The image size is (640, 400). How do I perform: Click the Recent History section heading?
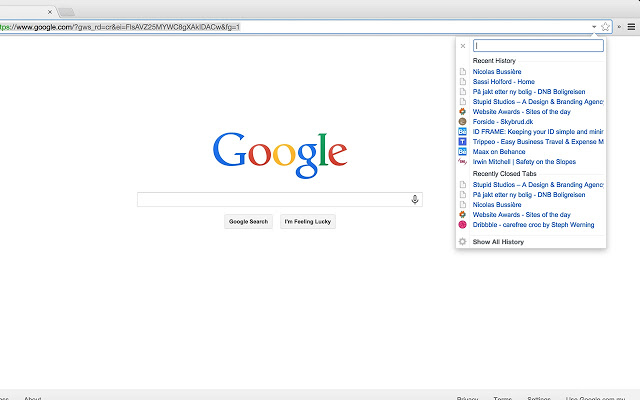click(494, 60)
